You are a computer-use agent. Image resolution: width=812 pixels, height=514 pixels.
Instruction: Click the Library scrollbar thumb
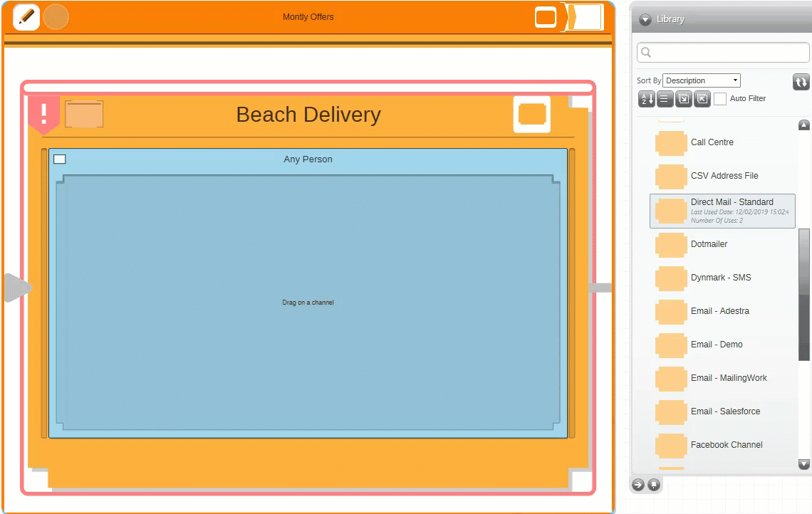[x=803, y=294]
